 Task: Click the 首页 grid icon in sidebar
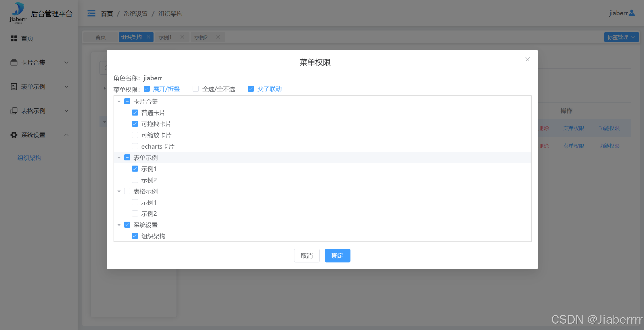14,38
